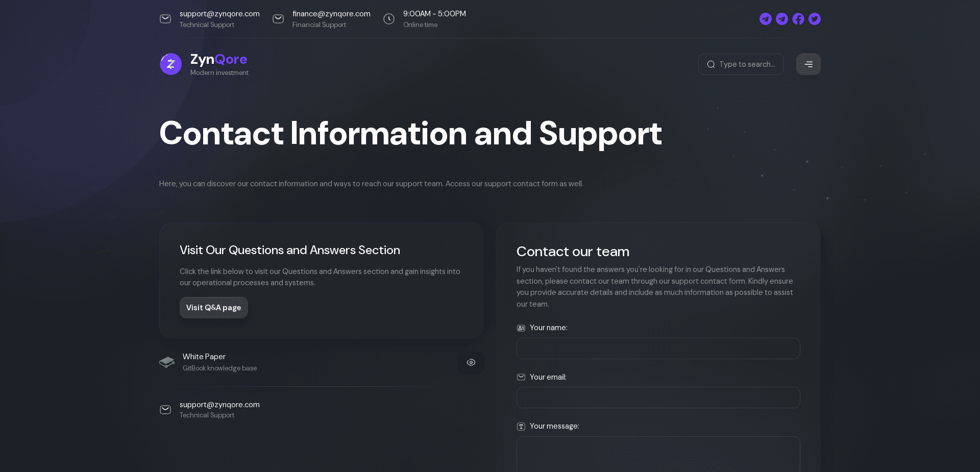Click the clock icon next to online time
This screenshot has height=472, width=980.
(388, 19)
